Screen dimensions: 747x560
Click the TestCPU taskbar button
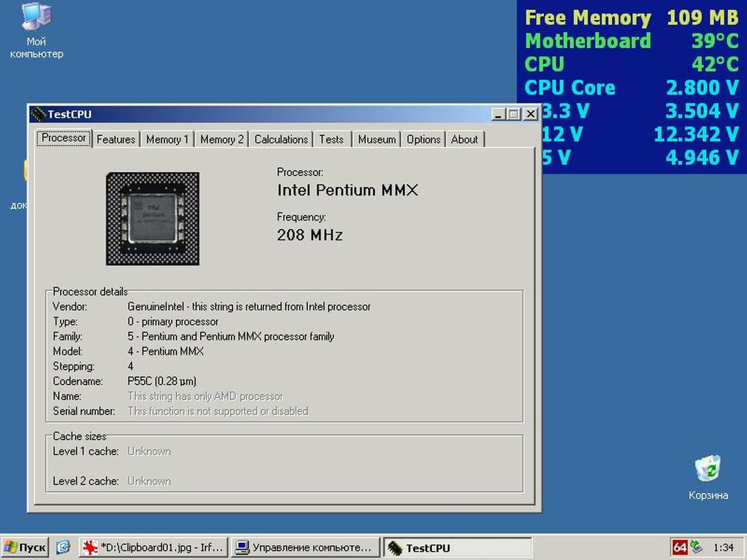pyautogui.click(x=458, y=547)
